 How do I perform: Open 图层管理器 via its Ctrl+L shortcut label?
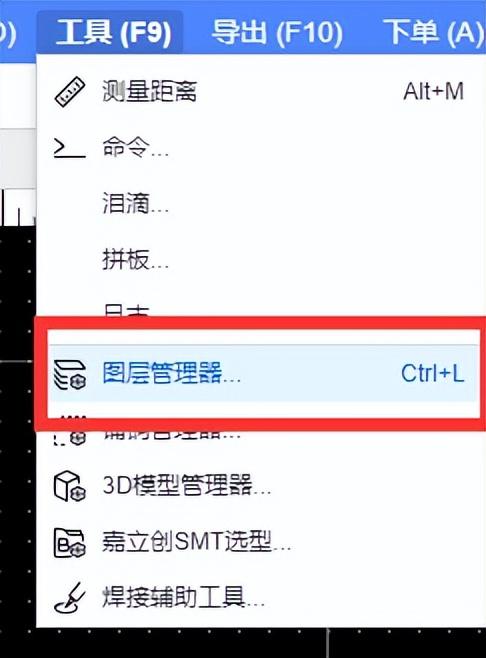click(432, 373)
